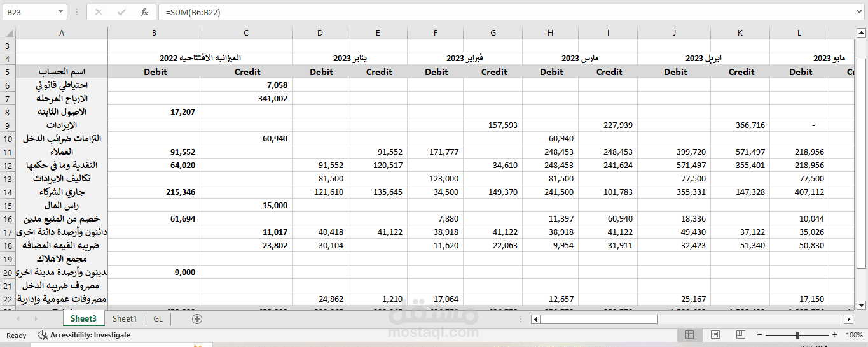
Task: Click cell with value 7,058
Action: pyautogui.click(x=246, y=85)
